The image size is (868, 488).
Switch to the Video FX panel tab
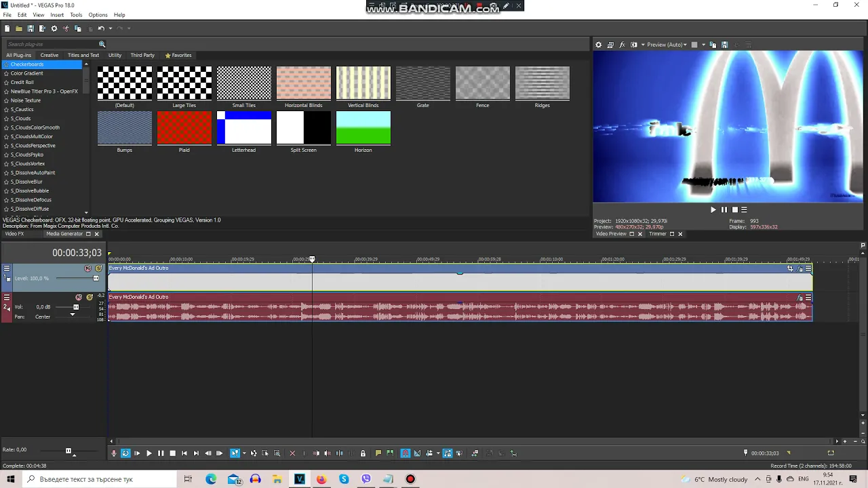(14, 234)
